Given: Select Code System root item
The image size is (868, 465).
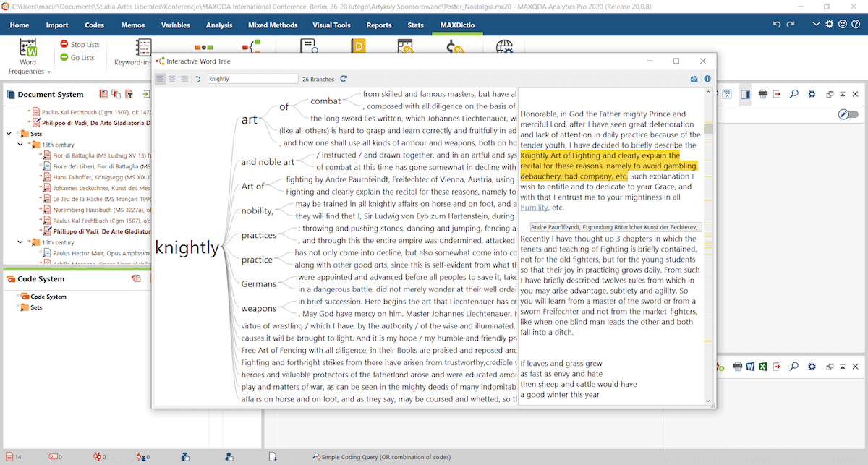Looking at the screenshot, I should click(x=43, y=297).
